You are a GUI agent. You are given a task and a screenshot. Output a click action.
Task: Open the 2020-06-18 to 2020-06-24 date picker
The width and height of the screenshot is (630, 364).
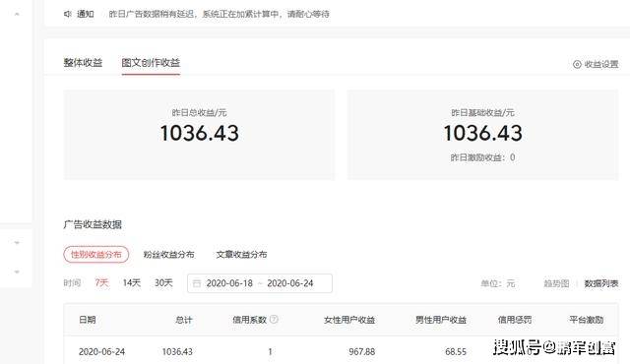(x=260, y=283)
